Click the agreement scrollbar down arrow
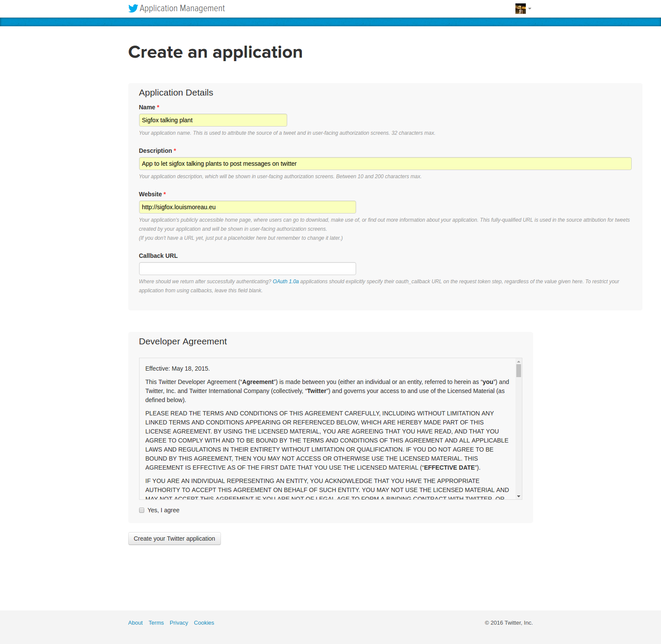This screenshot has width=661, height=644. (x=518, y=496)
